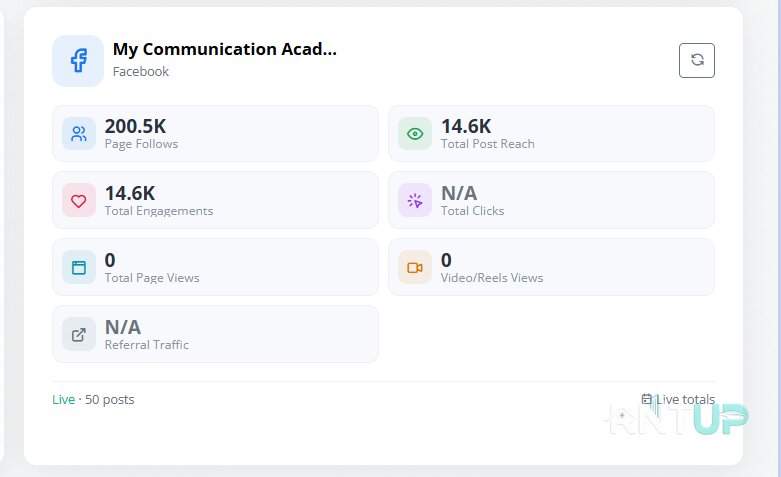Click the Facebook platform label under the title
781x477 pixels.
(x=141, y=72)
